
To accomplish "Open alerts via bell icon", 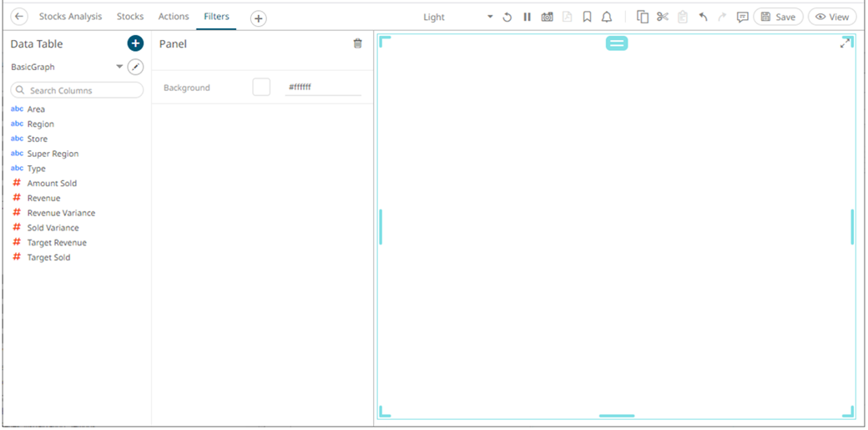I will [x=607, y=17].
